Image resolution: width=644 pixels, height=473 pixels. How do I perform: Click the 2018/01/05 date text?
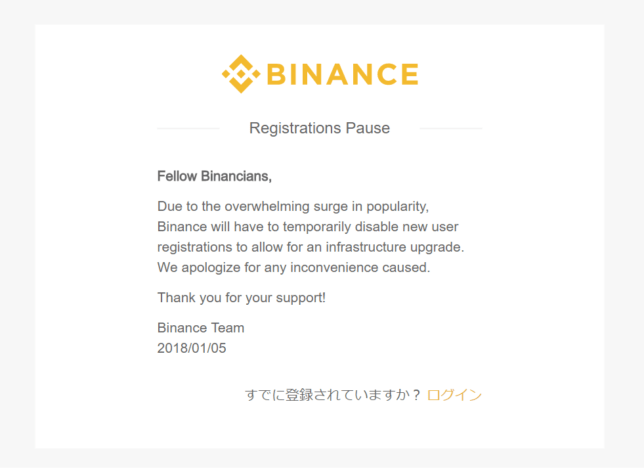(x=192, y=348)
